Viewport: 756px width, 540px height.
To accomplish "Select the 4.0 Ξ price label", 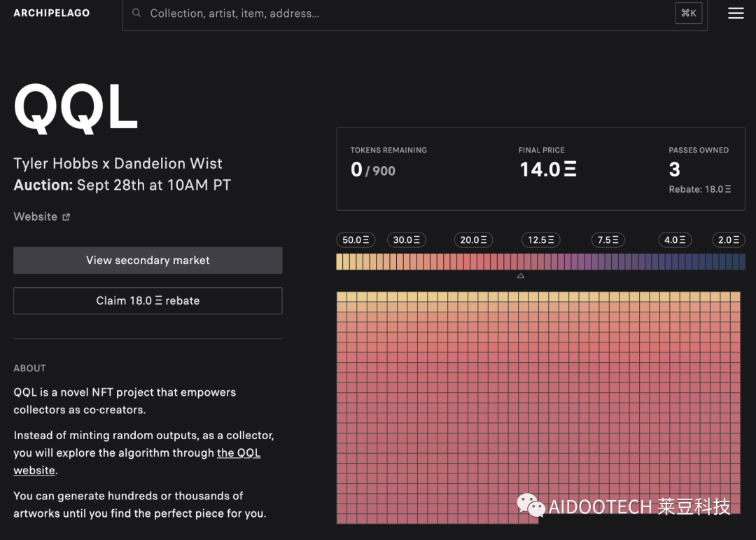I will [x=675, y=240].
